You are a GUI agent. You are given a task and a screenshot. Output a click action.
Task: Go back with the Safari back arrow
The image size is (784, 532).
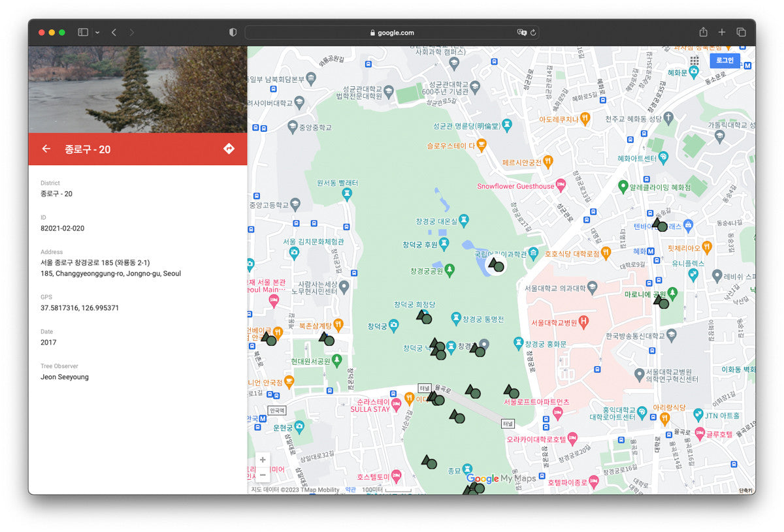pos(114,32)
